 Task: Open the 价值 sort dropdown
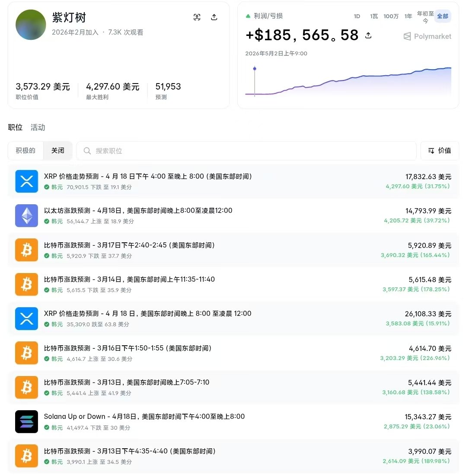[x=440, y=151]
